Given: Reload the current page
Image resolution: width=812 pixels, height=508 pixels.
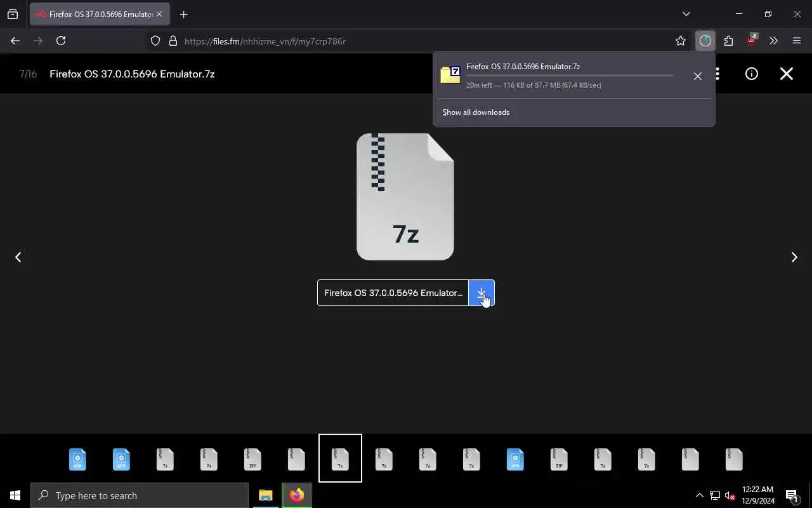Looking at the screenshot, I should point(61,41).
